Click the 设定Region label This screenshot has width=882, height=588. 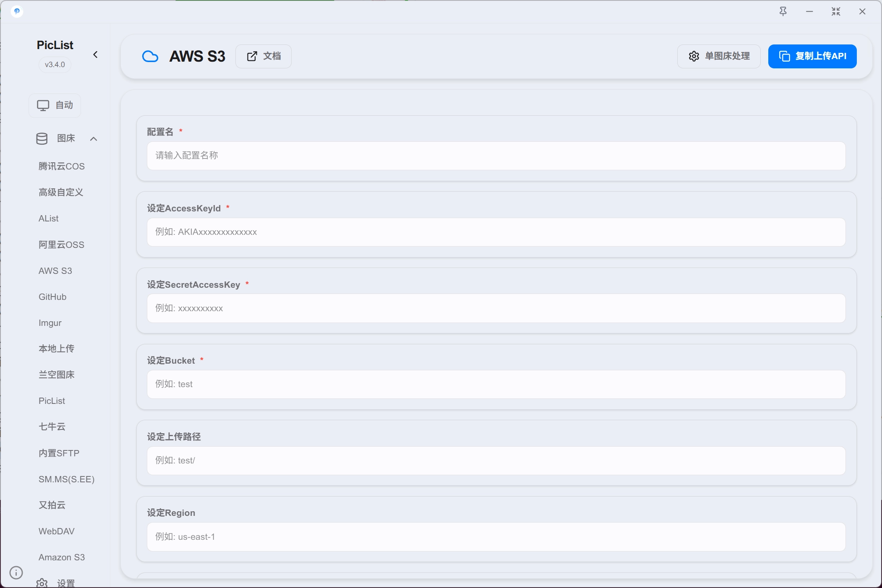point(171,513)
